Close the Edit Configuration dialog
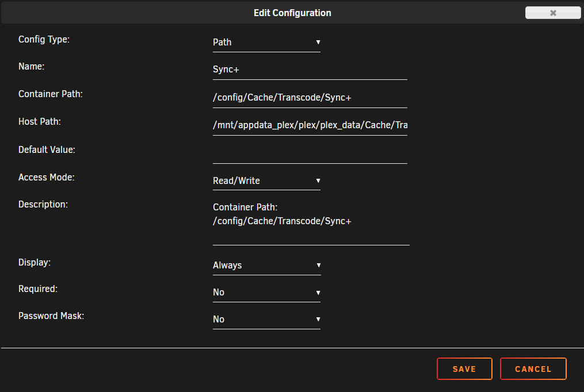Screen dimensions: 584x392 point(552,12)
